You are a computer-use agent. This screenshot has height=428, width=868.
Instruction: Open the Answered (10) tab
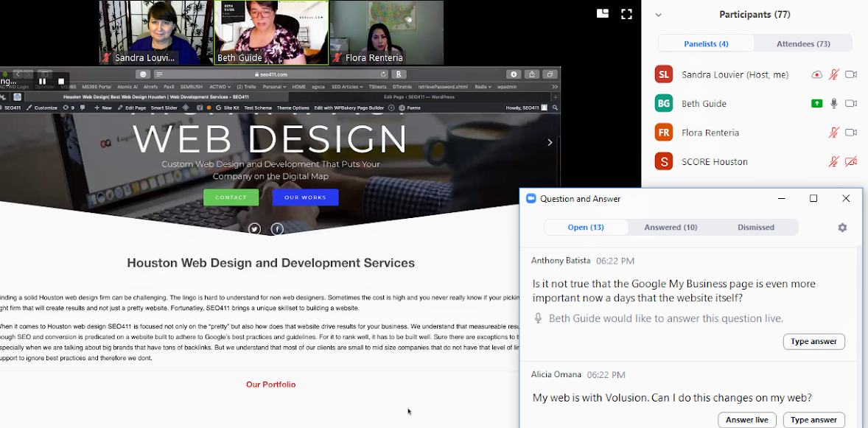coord(671,227)
